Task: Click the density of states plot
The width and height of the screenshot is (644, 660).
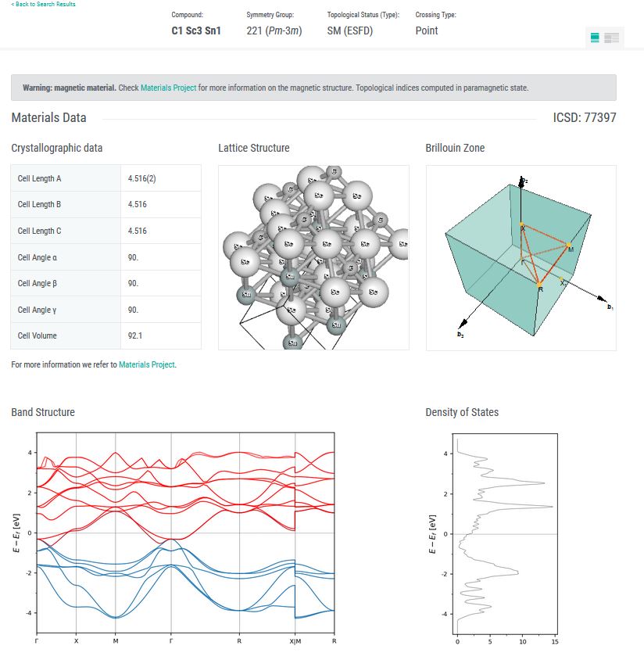Action: point(506,532)
